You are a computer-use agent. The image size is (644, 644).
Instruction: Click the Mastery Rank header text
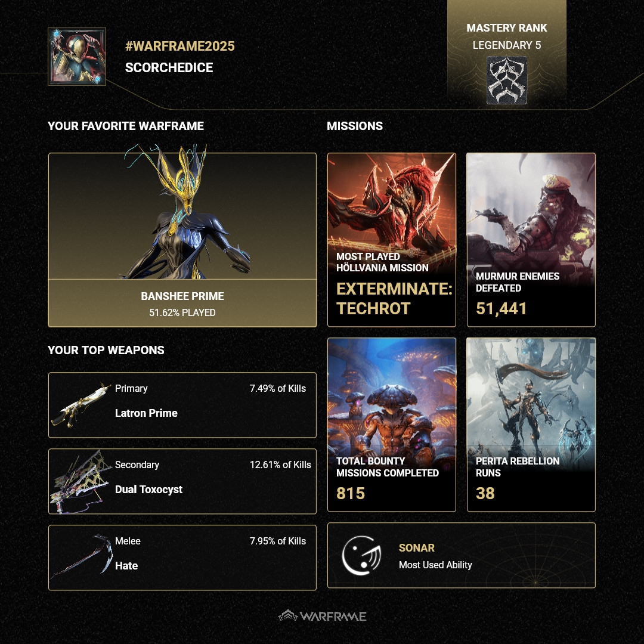click(x=506, y=28)
